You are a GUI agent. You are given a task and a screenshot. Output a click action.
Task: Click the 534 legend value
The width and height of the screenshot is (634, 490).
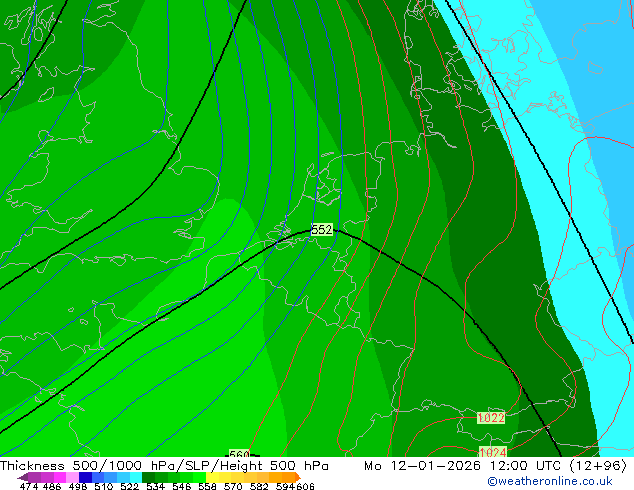(x=155, y=486)
